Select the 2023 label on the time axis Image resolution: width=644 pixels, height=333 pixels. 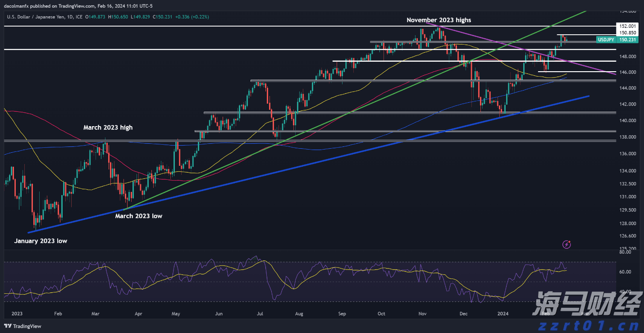tap(17, 313)
